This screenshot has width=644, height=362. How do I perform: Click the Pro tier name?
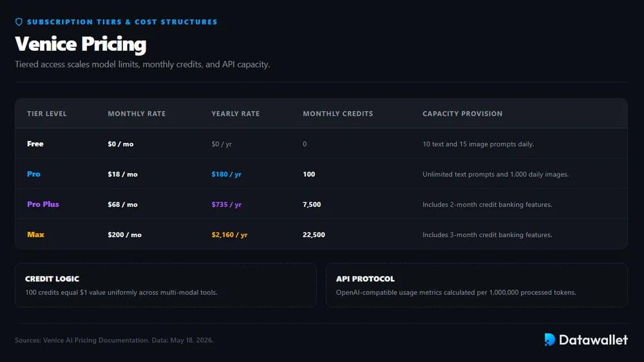pyautogui.click(x=33, y=174)
